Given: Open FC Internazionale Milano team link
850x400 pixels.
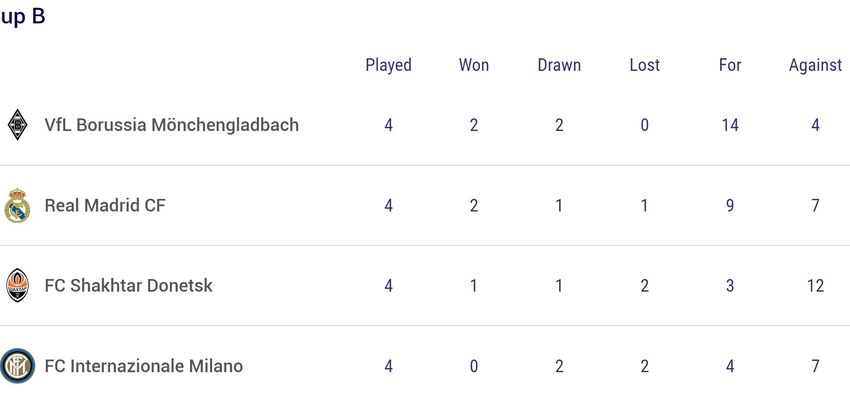Looking at the screenshot, I should point(144,366).
